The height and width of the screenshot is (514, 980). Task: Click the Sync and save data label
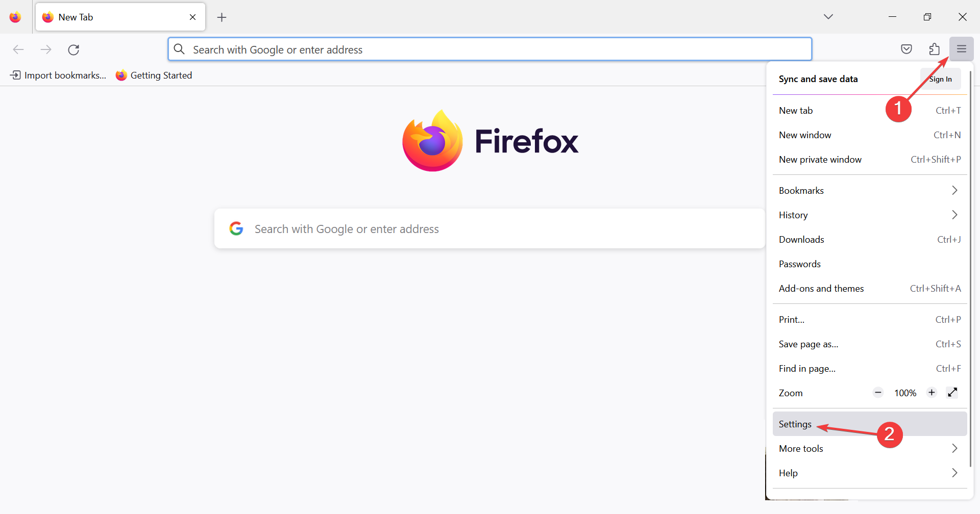tap(818, 79)
